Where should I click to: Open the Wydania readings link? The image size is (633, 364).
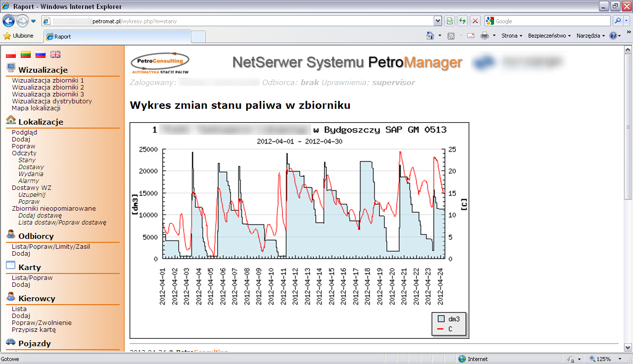pyautogui.click(x=31, y=174)
